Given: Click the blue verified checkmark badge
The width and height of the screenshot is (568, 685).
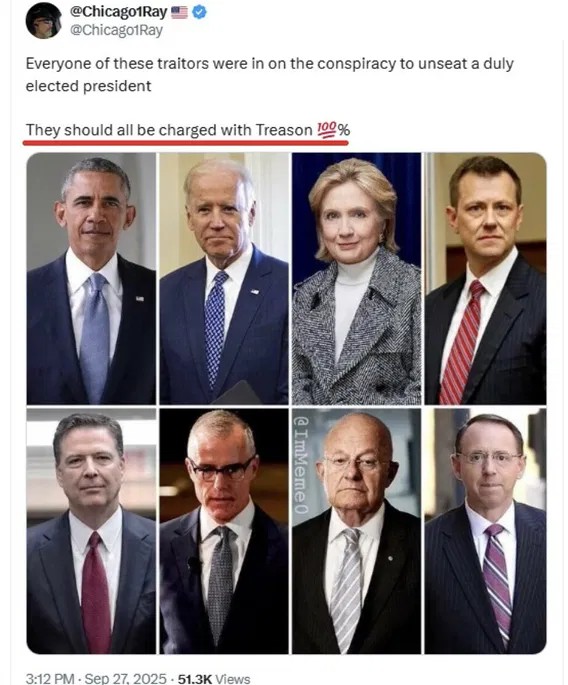Looking at the screenshot, I should click(x=200, y=12).
